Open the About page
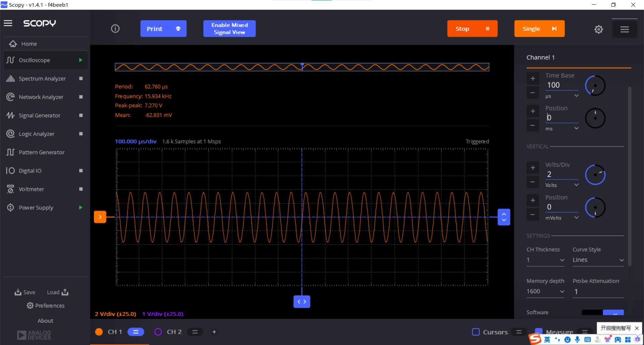Viewport: 644px width, 345px height. (x=45, y=321)
